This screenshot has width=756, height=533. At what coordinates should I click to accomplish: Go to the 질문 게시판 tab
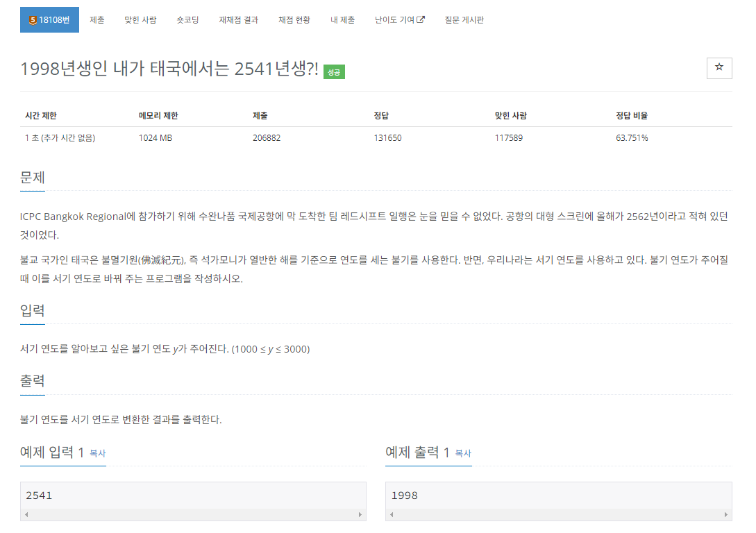(464, 19)
